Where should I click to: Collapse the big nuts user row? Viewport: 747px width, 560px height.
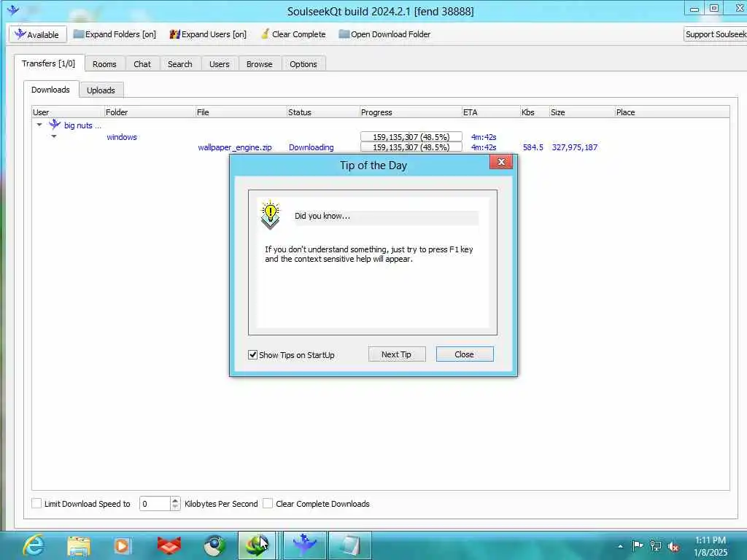click(x=39, y=125)
